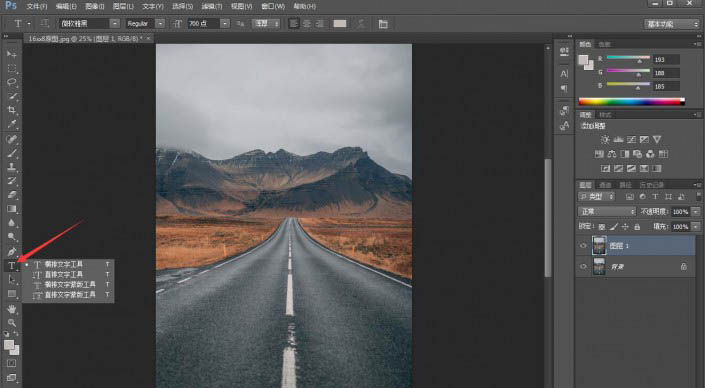Hide the 背景 layer via eye icon
The width and height of the screenshot is (705, 388).
pyautogui.click(x=583, y=267)
